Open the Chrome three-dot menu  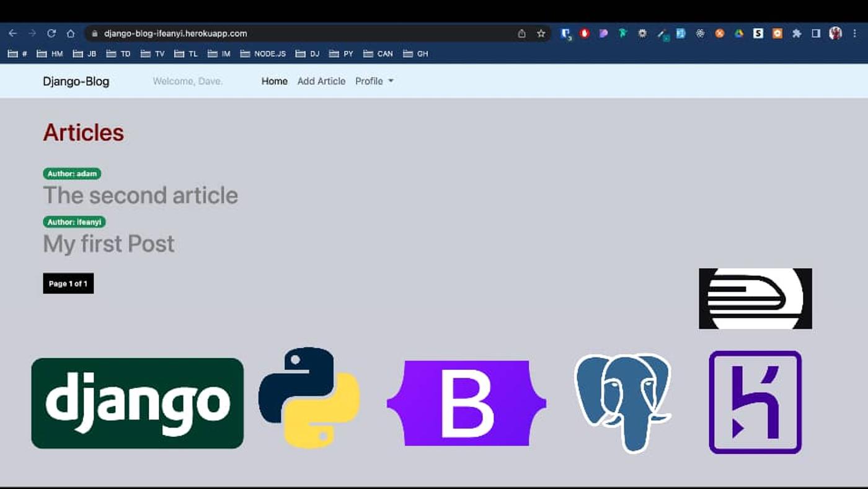[856, 34]
